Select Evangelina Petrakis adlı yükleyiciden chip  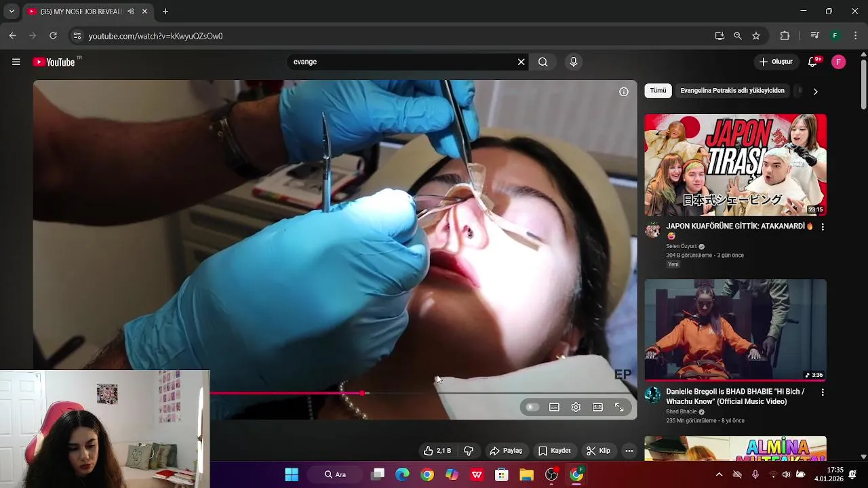pyautogui.click(x=732, y=91)
